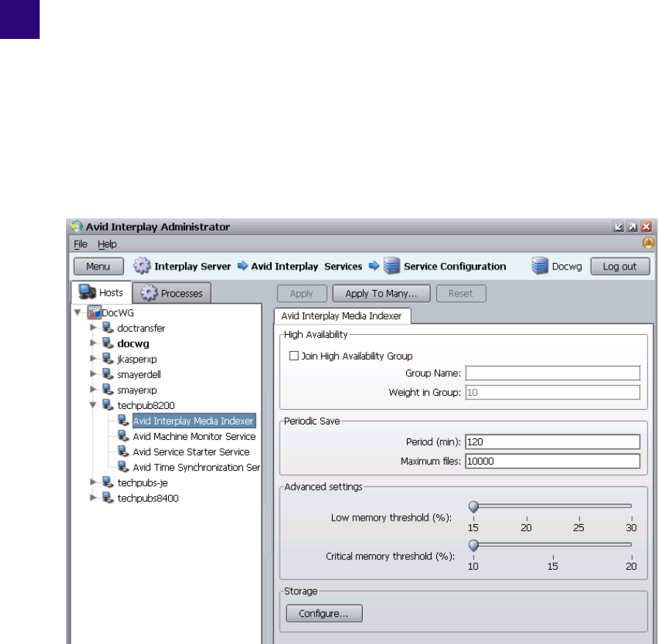Image resolution: width=658 pixels, height=644 pixels.
Task: Click the techpub8200 host computer icon
Action: (x=108, y=405)
